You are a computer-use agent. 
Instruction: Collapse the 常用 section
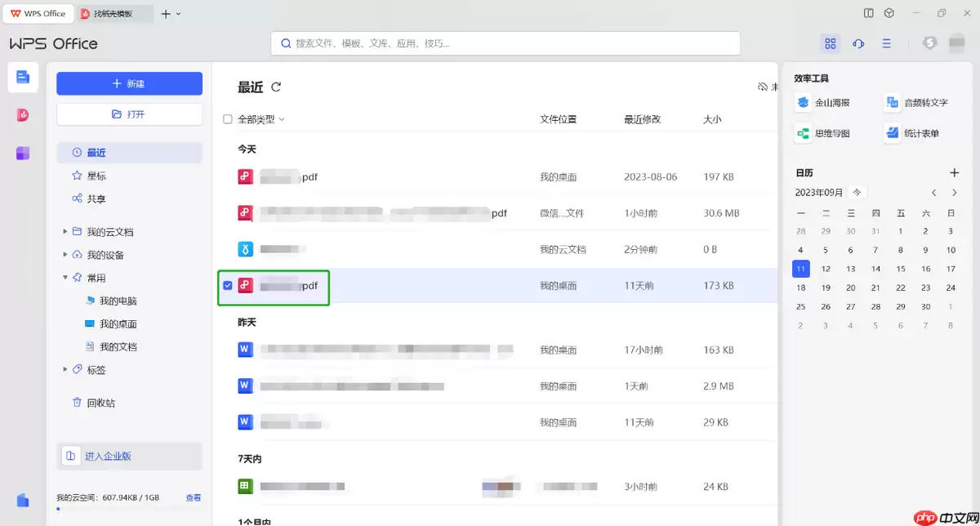tap(66, 277)
